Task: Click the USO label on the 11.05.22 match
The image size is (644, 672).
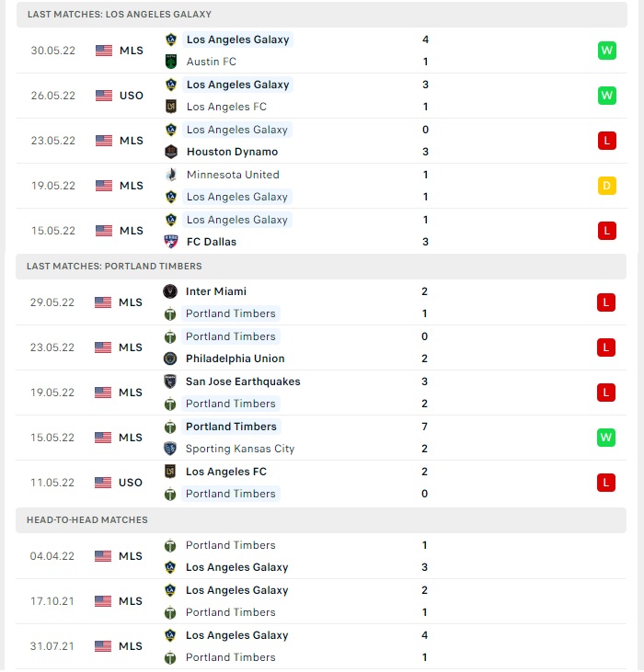Action: pyautogui.click(x=131, y=483)
